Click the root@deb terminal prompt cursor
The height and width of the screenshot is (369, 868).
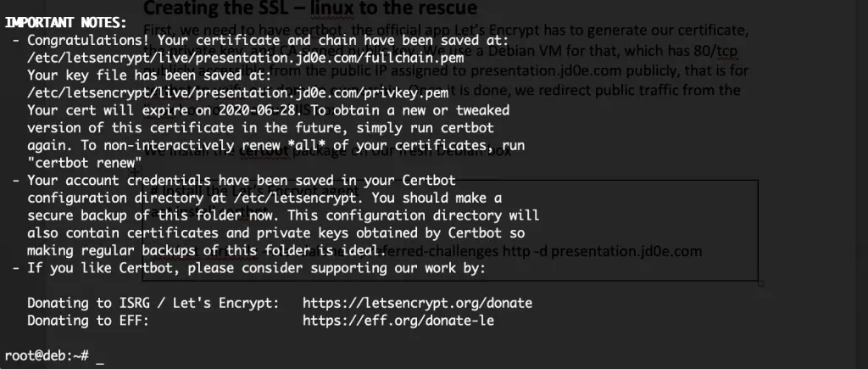(100, 356)
